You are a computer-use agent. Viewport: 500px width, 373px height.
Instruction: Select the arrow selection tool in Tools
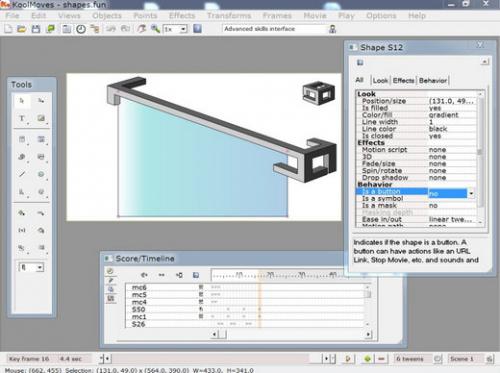pos(22,101)
